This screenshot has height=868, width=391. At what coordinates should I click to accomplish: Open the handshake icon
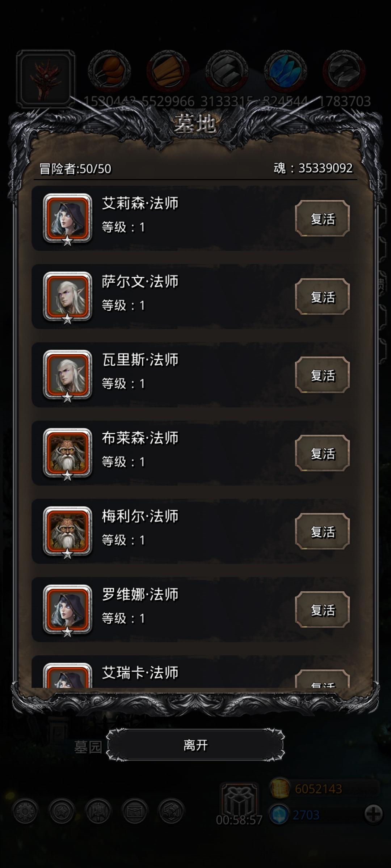(171, 811)
